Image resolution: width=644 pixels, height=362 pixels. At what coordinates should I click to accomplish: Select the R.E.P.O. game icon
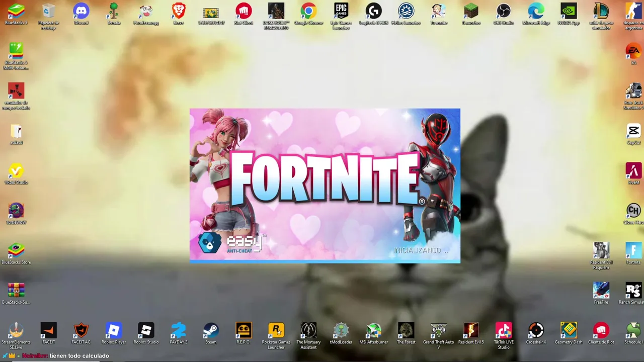pyautogui.click(x=244, y=333)
